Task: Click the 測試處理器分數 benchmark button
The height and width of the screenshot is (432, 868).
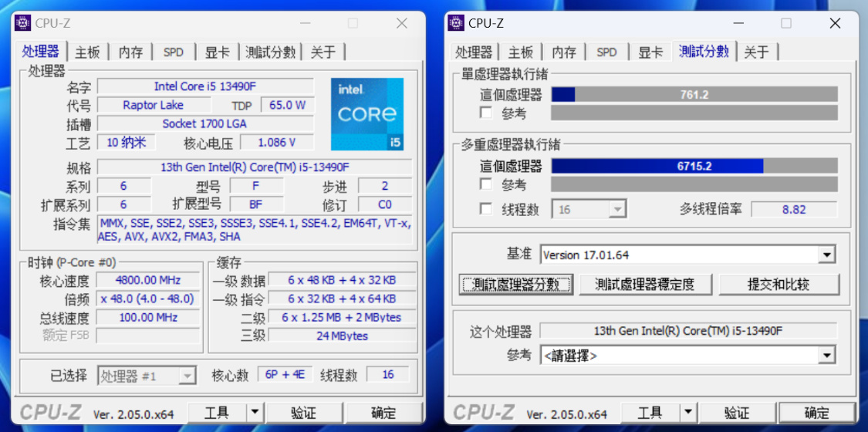Action: pos(516,285)
